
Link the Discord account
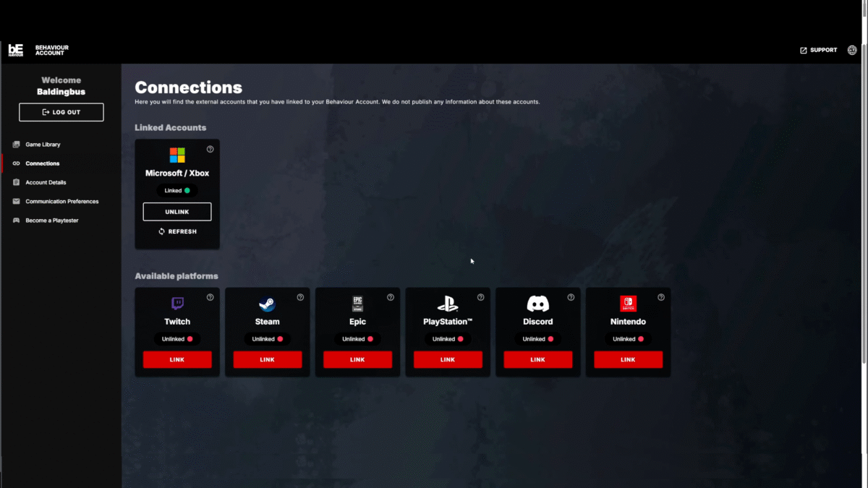537,359
